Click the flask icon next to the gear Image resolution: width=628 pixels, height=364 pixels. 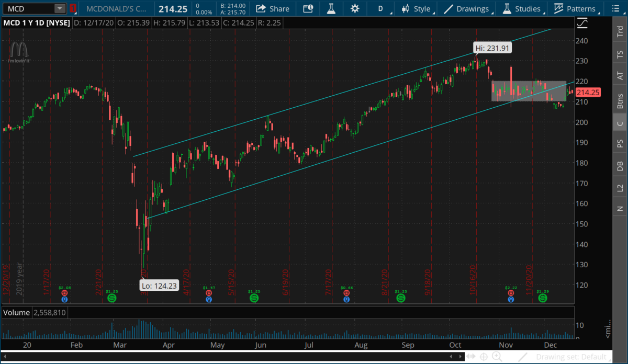click(331, 8)
